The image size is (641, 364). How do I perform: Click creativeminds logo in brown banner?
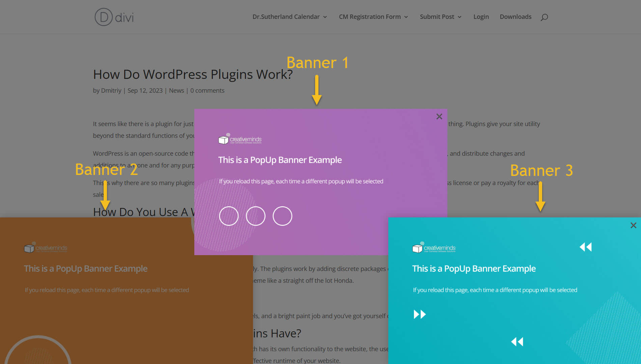[46, 248]
